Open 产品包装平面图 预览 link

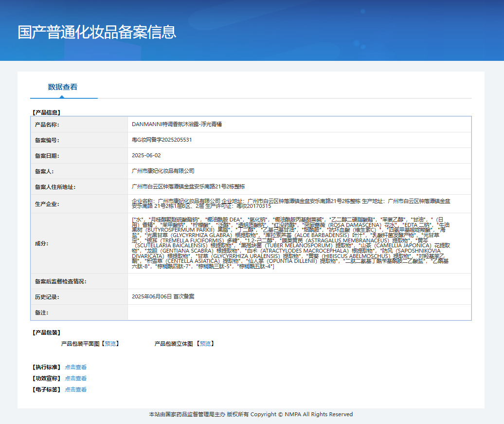point(110,344)
